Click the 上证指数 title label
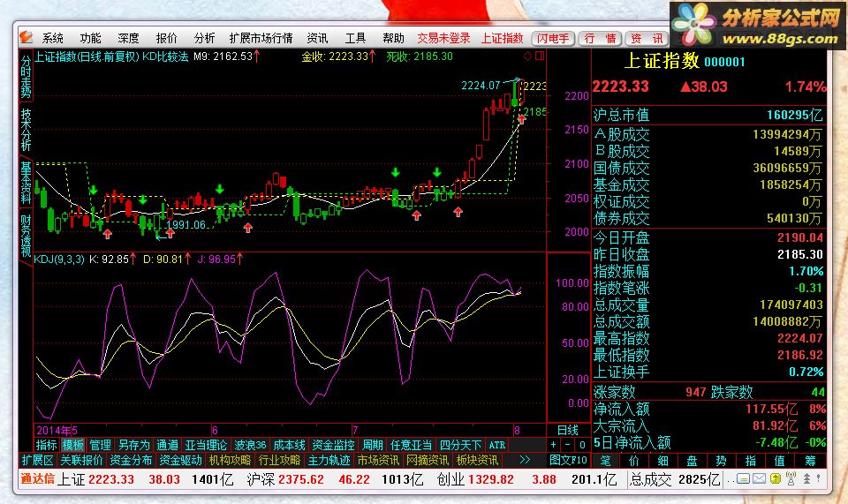Screen dimensions: 848x504 (x=503, y=38)
